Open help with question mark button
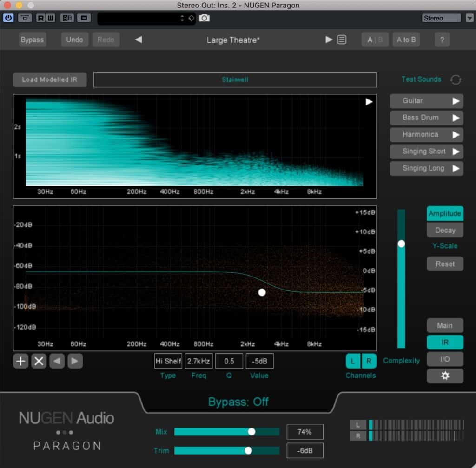 point(442,40)
